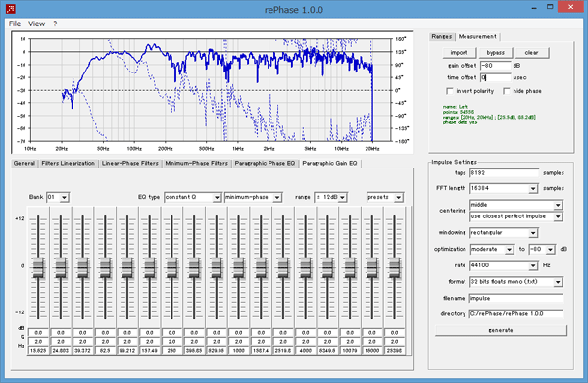
Task: Enable the invert polarity checkbox
Action: (x=450, y=91)
